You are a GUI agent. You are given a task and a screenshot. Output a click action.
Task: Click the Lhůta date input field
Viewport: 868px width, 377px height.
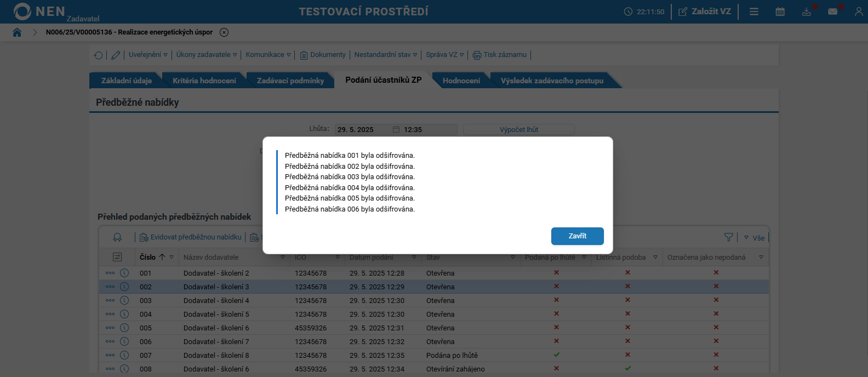tap(363, 129)
